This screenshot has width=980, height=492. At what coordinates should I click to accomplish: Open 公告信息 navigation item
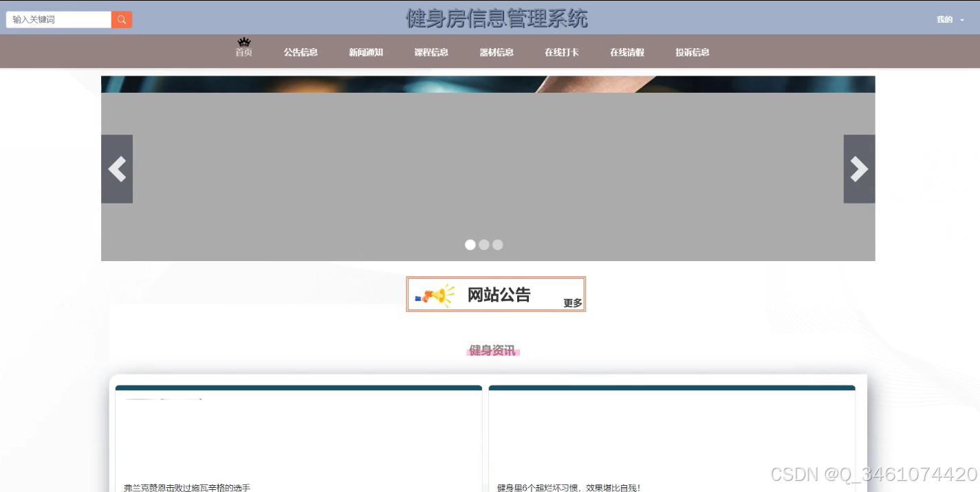pyautogui.click(x=301, y=52)
